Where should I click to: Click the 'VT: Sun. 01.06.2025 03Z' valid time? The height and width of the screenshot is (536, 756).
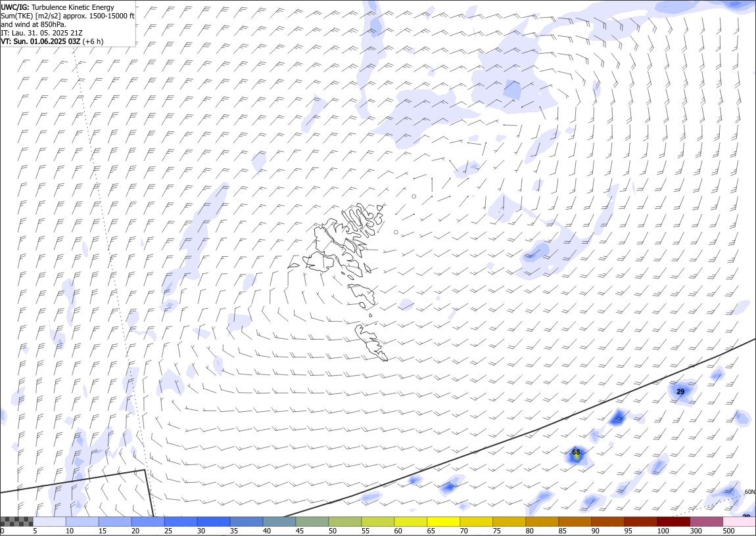[41, 41]
